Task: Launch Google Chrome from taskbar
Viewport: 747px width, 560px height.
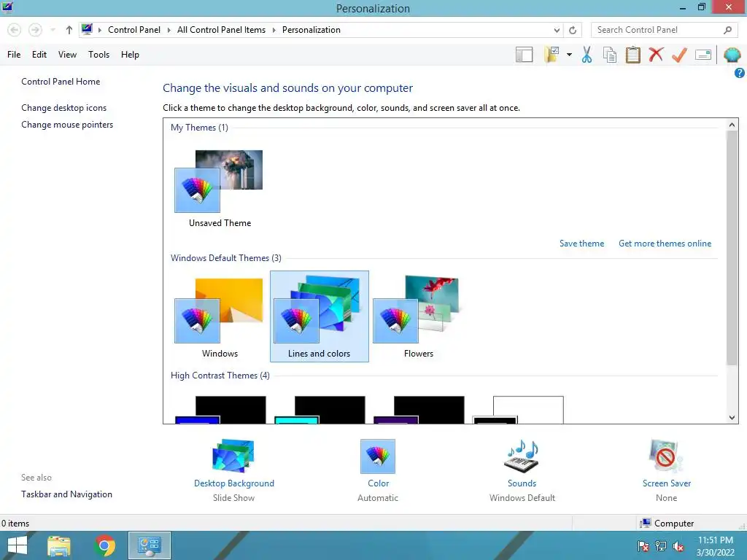Action: 104,545
